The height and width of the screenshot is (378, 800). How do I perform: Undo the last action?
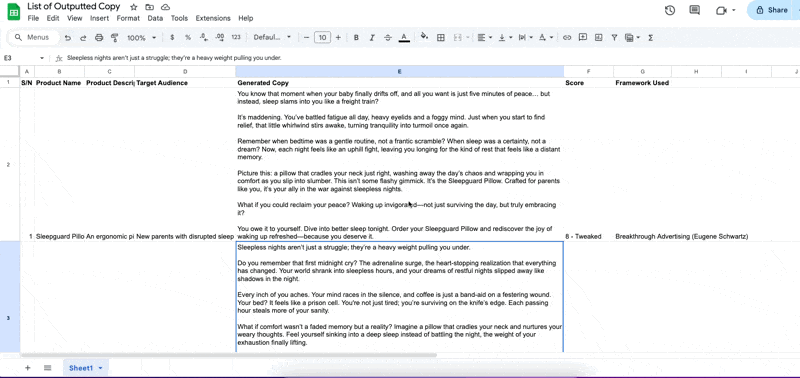click(67, 38)
